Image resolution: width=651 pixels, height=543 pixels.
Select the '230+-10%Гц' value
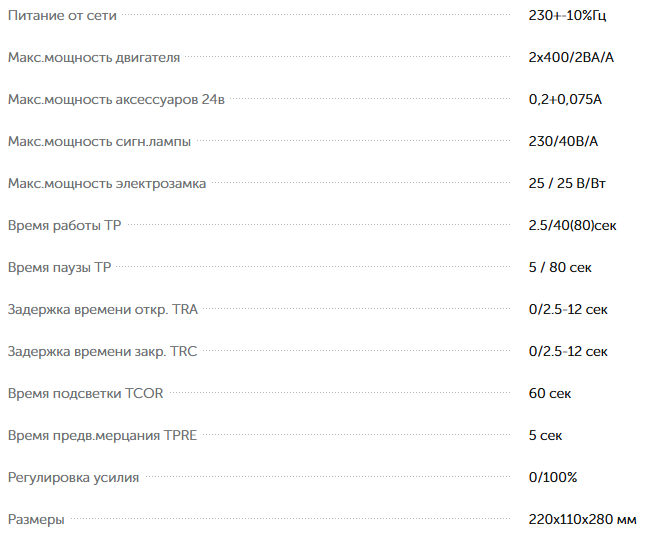567,16
